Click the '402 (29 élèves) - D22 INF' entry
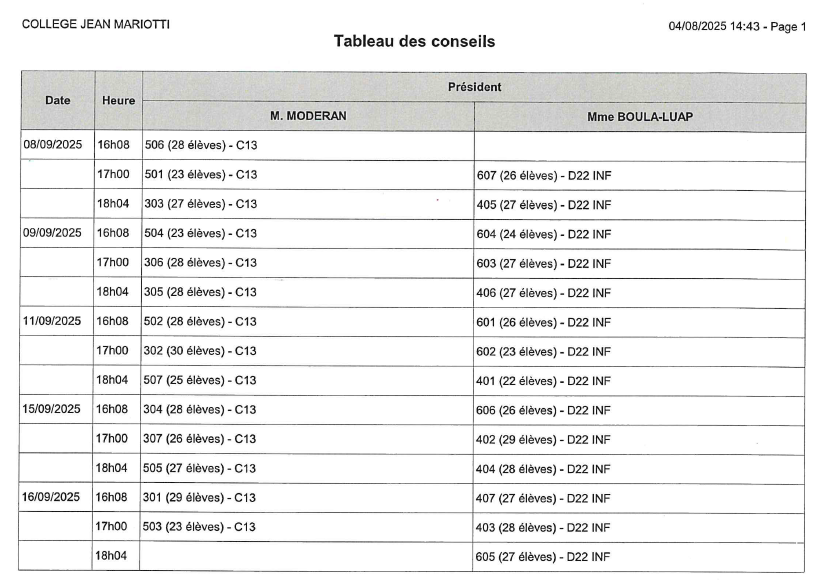This screenshot has height=584, width=820. (x=544, y=439)
